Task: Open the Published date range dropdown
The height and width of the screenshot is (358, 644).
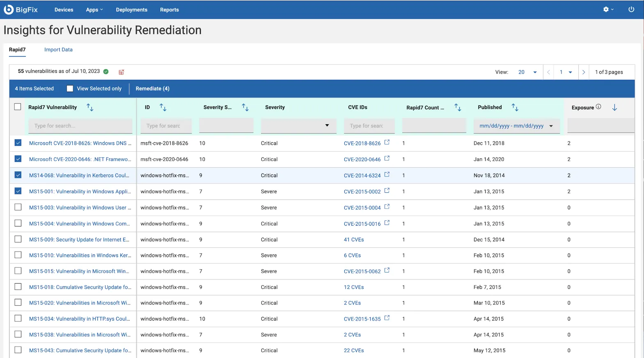Action: (x=551, y=126)
